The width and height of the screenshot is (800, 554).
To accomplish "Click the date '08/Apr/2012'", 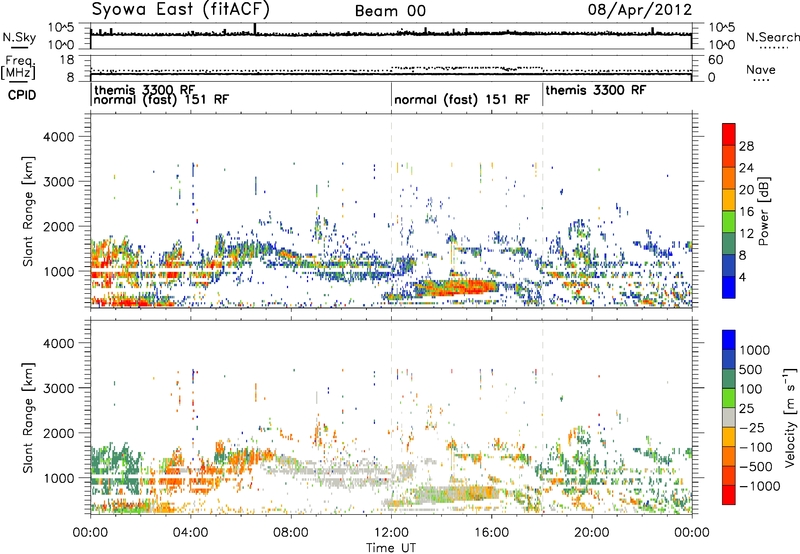I will coord(640,10).
